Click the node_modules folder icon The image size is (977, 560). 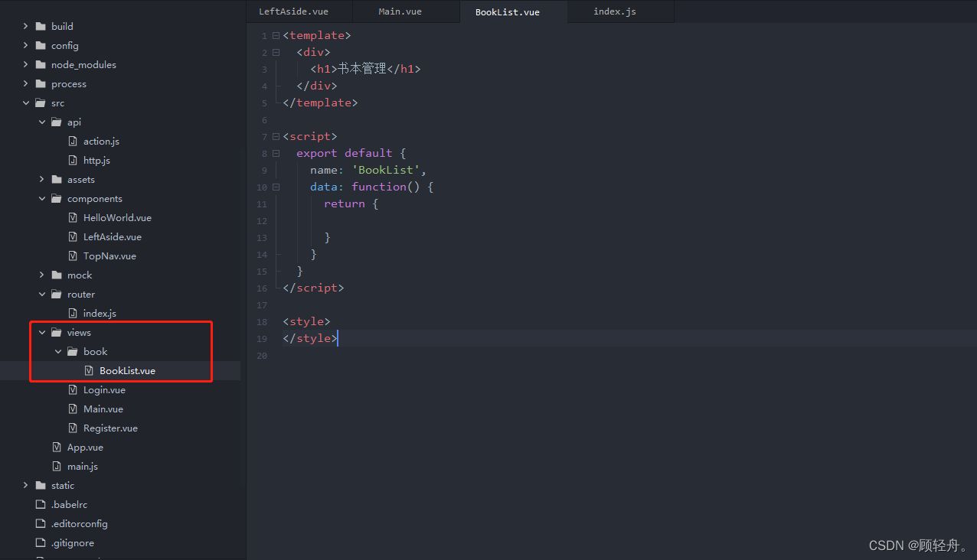pos(41,65)
